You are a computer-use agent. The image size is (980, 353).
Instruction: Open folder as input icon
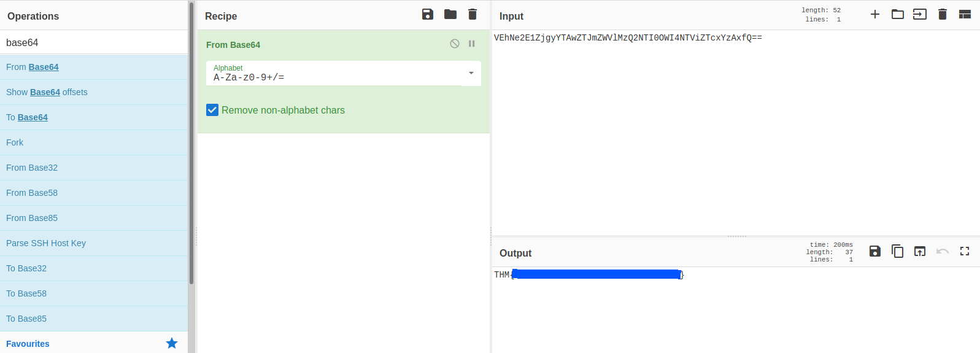(898, 14)
